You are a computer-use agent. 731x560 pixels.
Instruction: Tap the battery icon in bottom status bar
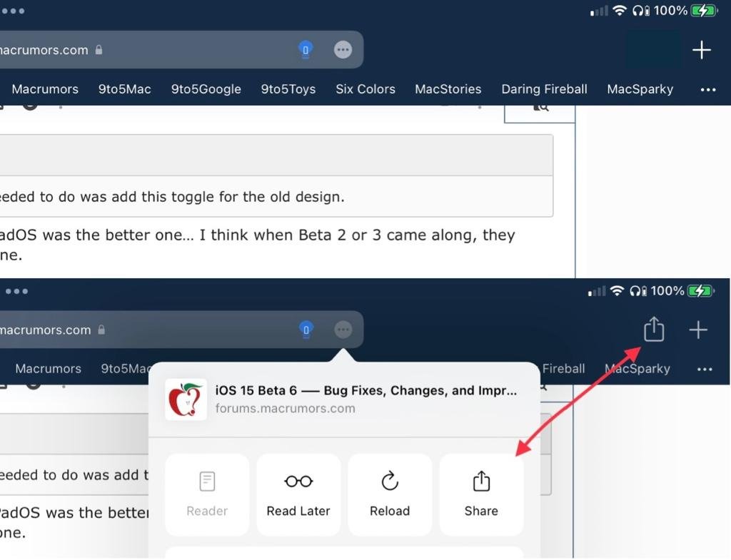click(701, 291)
